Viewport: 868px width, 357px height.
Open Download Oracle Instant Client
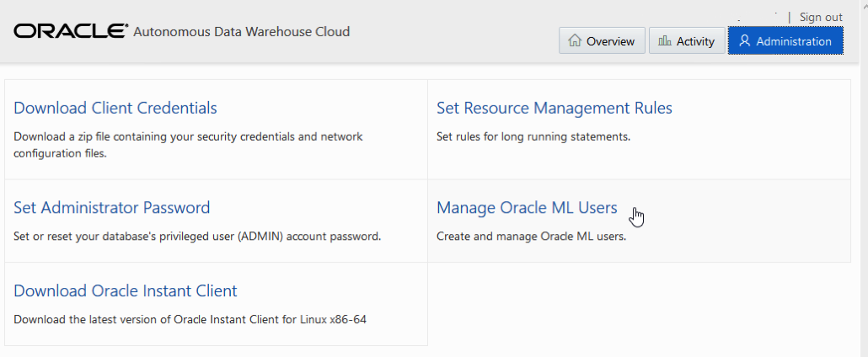[126, 290]
